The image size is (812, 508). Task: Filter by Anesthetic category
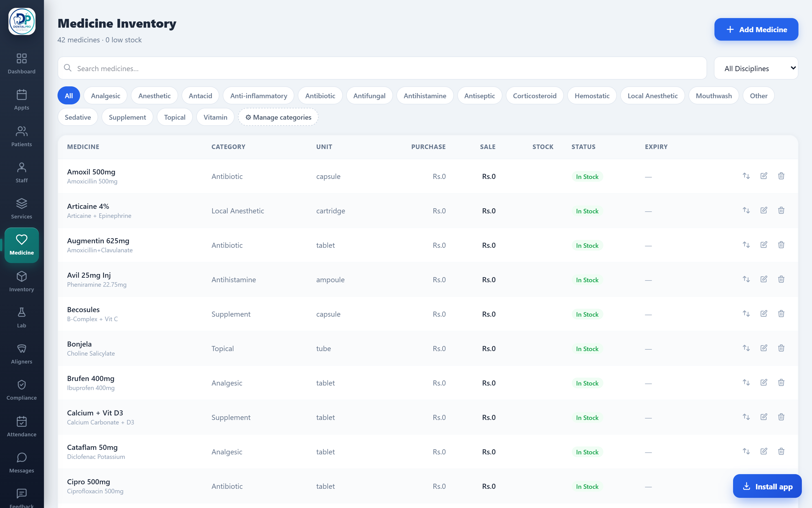coord(154,96)
